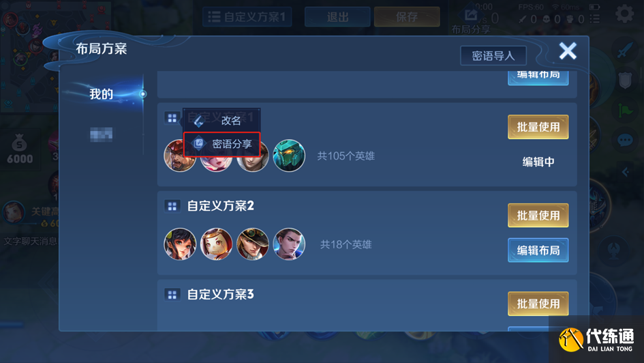Screen dimensions: 644x363
Task: Open the chat bubble icon
Action: pyautogui.click(x=625, y=141)
